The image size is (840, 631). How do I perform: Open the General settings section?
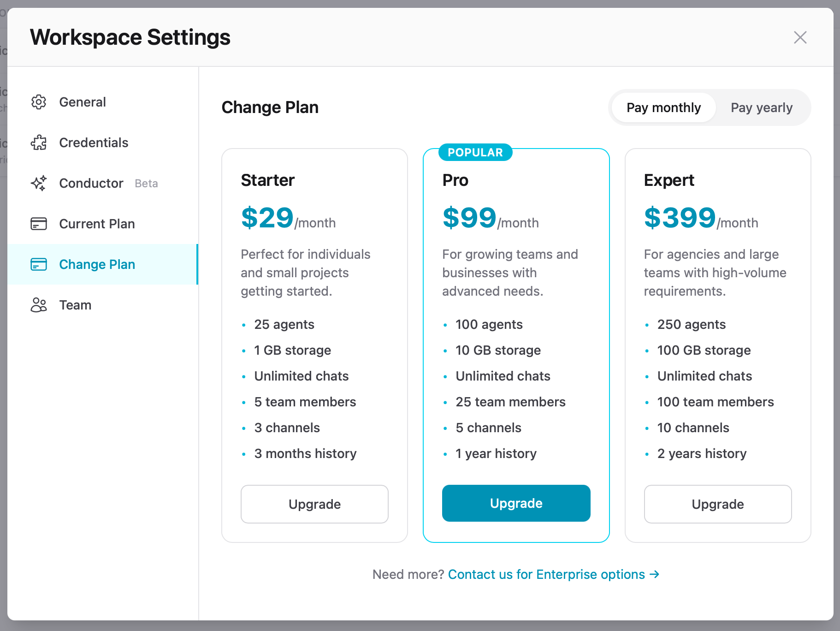82,102
